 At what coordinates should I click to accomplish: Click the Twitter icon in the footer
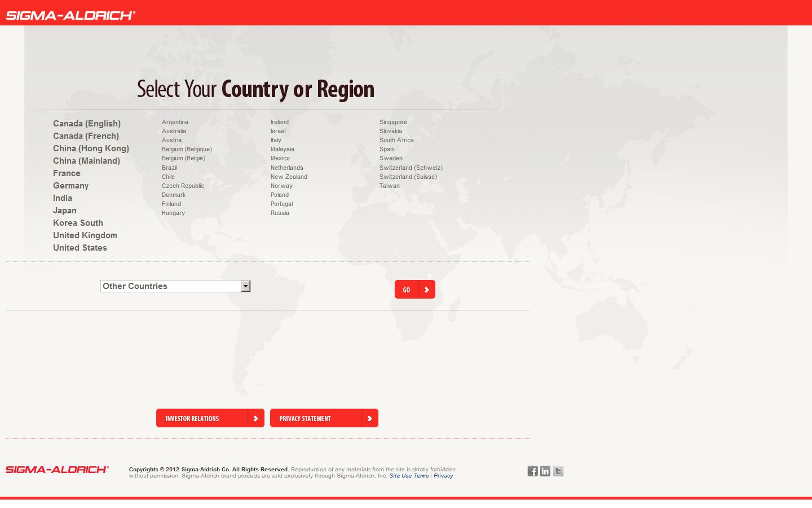[558, 470]
